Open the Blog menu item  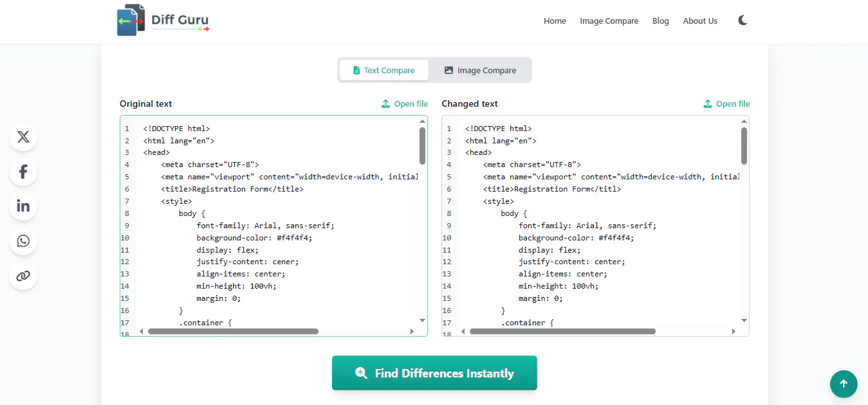(660, 21)
